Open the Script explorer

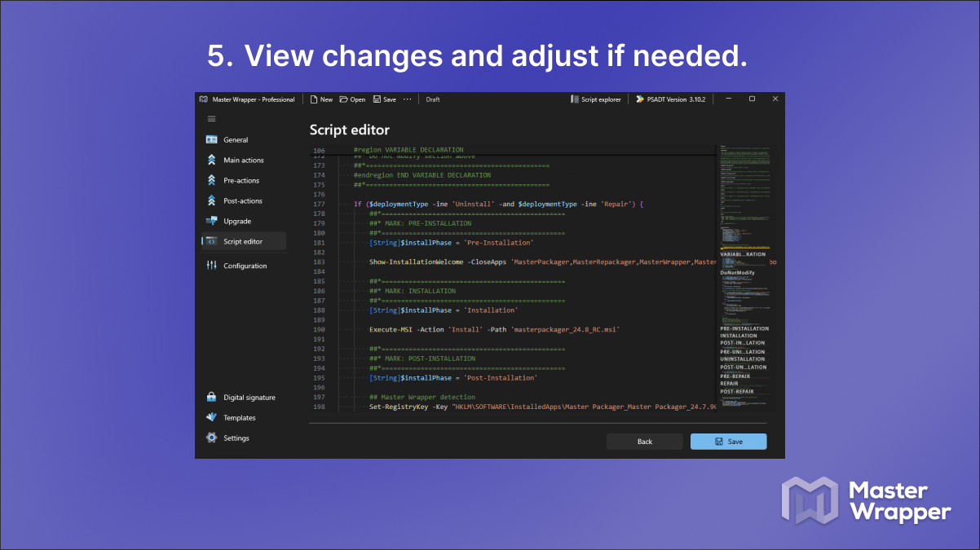tap(596, 99)
